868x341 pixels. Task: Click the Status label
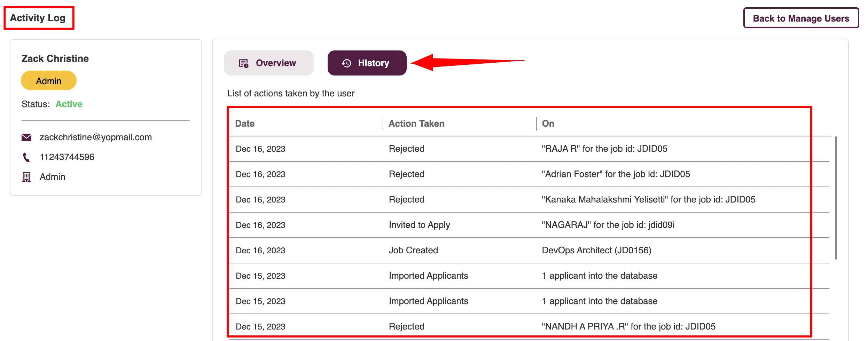pyautogui.click(x=36, y=104)
